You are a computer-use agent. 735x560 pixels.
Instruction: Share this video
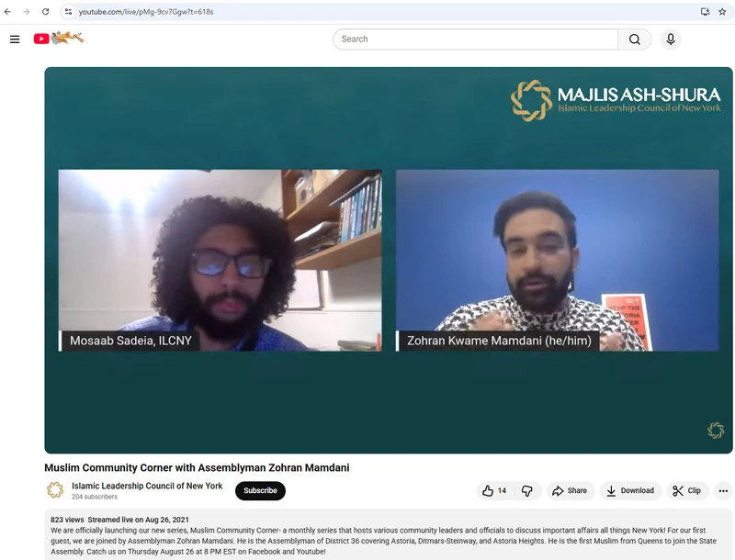570,491
